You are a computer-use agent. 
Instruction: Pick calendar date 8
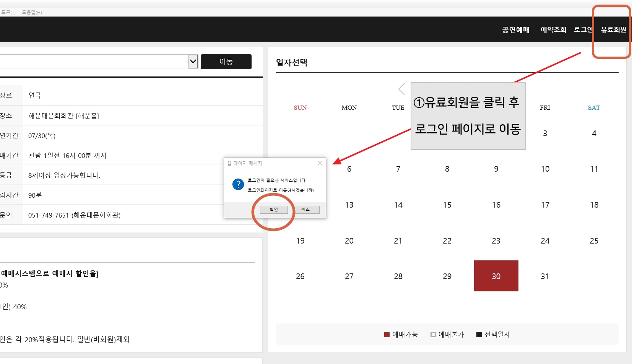[x=447, y=169]
